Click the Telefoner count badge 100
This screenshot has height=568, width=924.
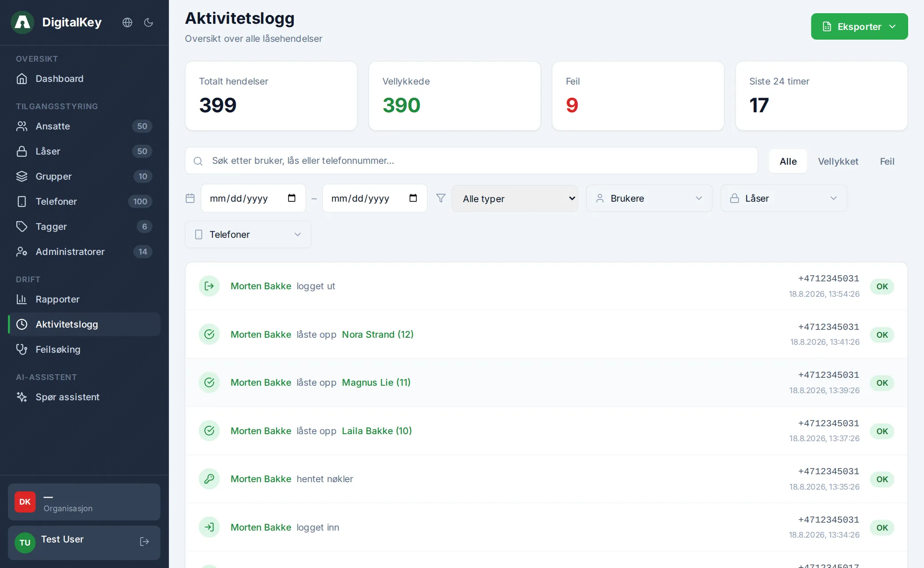tap(140, 202)
